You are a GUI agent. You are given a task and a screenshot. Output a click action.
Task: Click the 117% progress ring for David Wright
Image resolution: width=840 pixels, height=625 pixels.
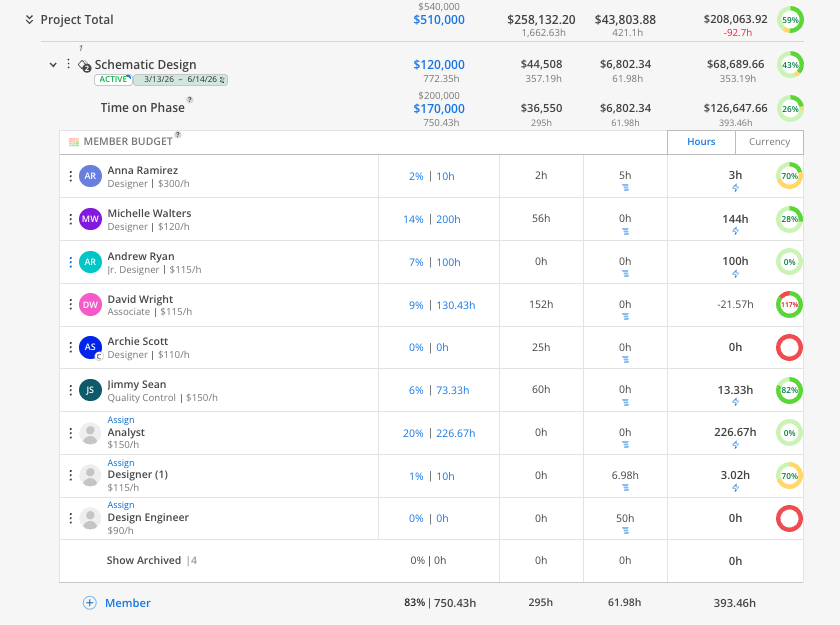click(x=789, y=305)
